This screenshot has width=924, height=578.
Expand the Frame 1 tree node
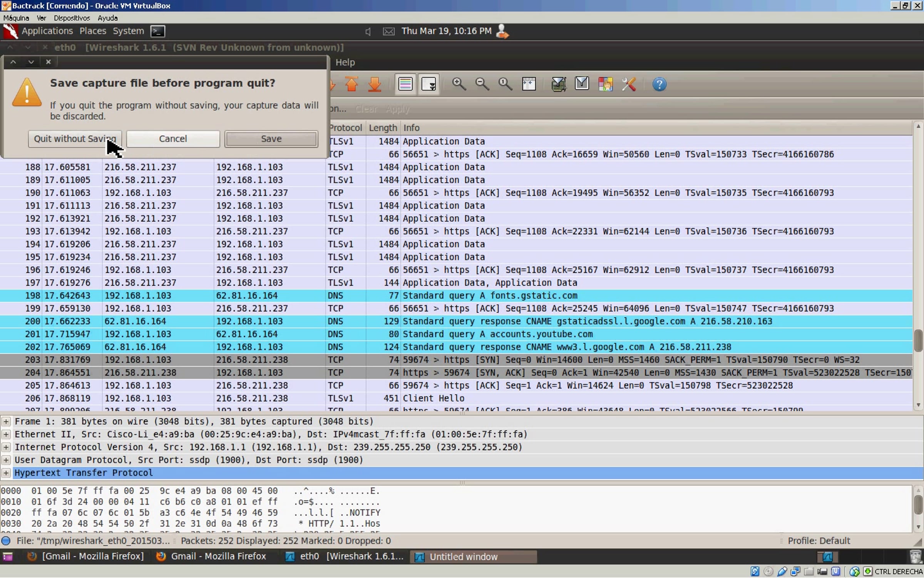[x=6, y=422]
